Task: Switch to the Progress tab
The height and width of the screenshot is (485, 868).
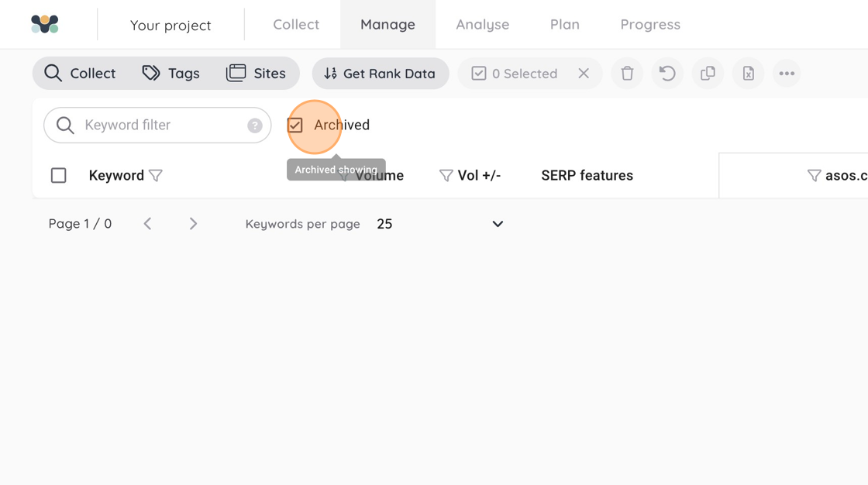Action: pos(650,24)
